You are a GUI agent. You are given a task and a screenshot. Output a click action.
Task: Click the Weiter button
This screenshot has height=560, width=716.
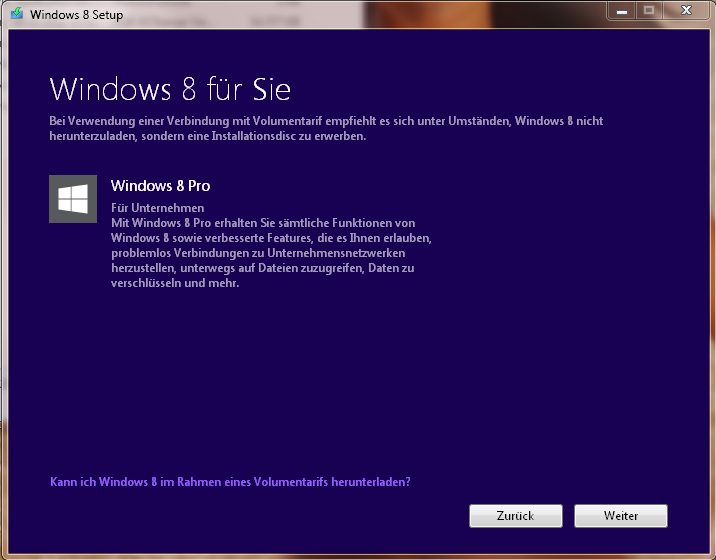coord(621,516)
